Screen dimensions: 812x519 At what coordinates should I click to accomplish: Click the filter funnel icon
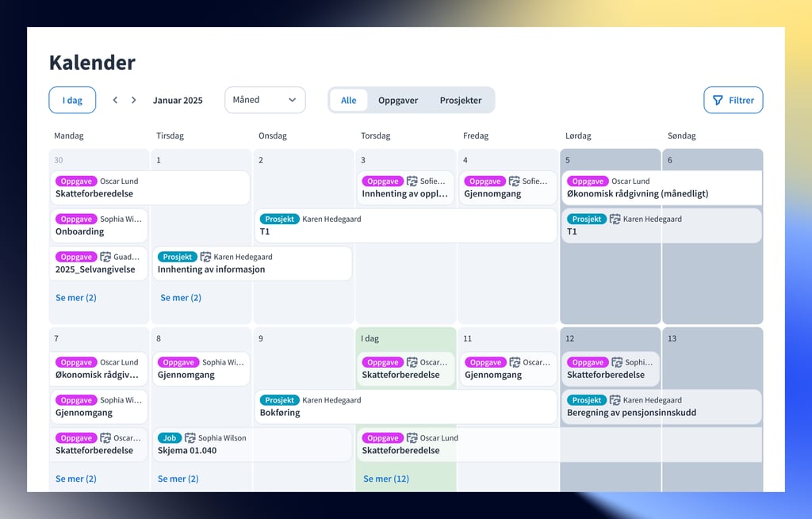tap(718, 100)
